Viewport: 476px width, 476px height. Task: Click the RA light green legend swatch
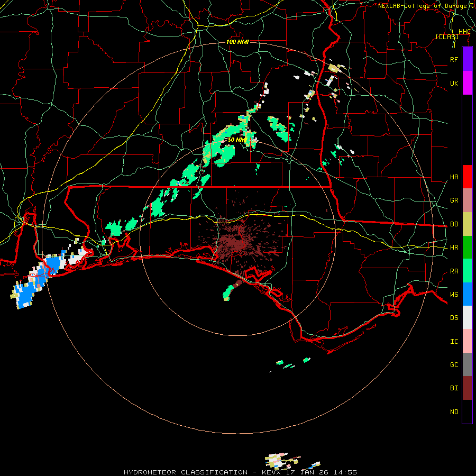click(467, 271)
